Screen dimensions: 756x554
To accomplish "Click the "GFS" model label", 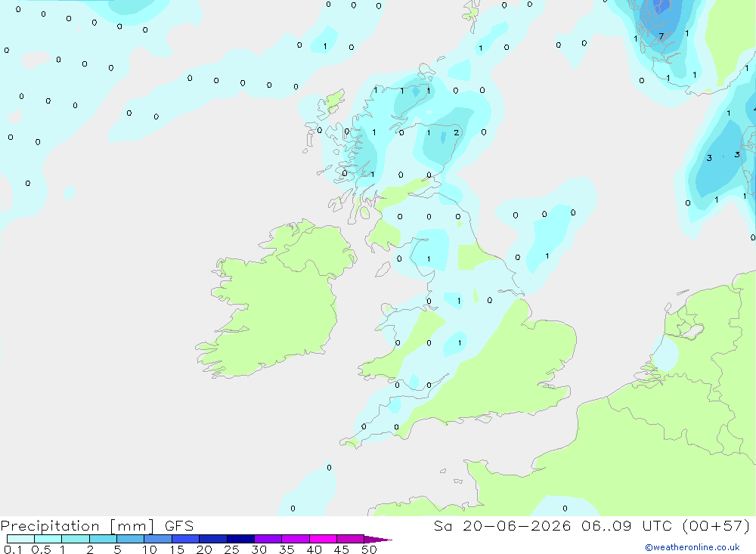I will click(179, 525).
